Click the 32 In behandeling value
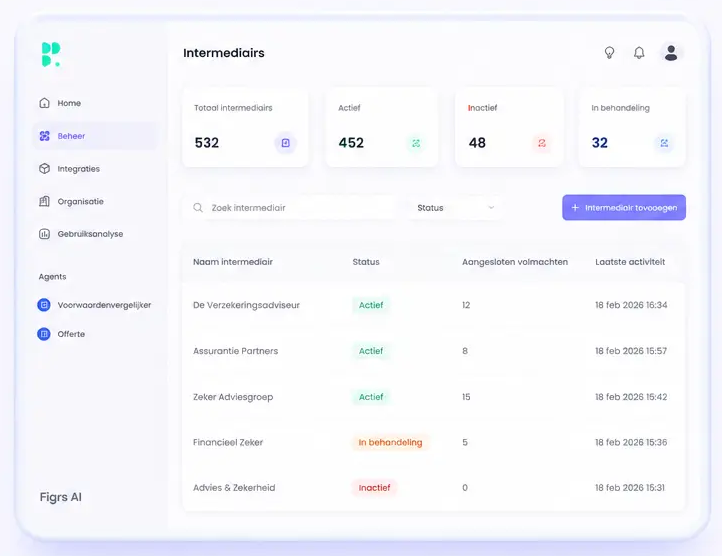722x556 pixels. pos(600,143)
